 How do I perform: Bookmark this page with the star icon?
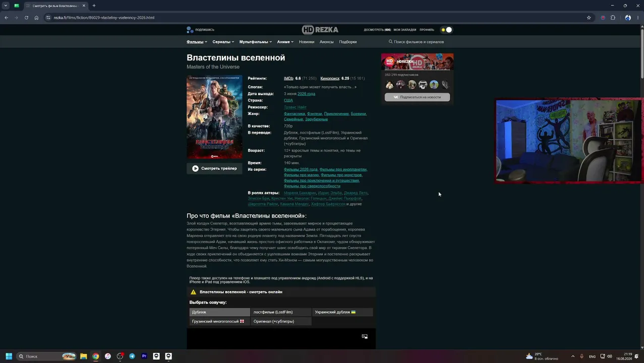589,18
